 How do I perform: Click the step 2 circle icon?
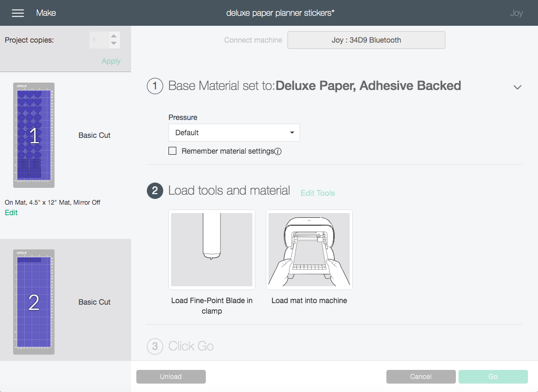click(155, 190)
